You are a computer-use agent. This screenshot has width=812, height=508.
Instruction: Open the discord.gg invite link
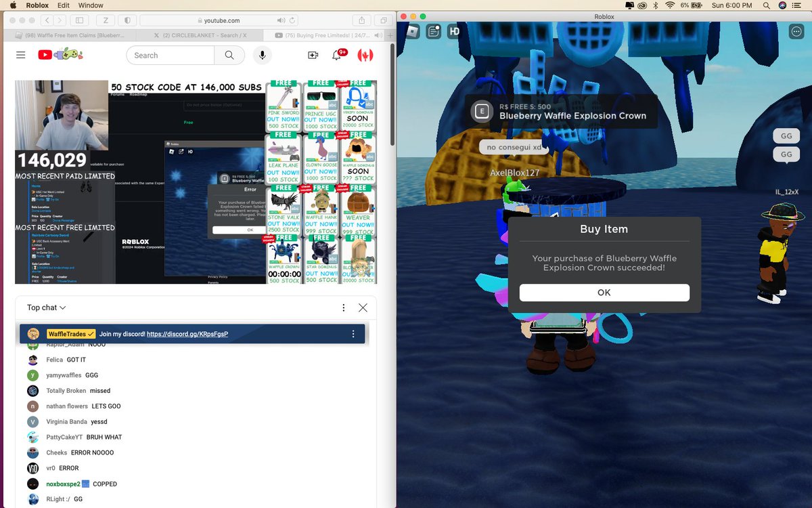187,334
